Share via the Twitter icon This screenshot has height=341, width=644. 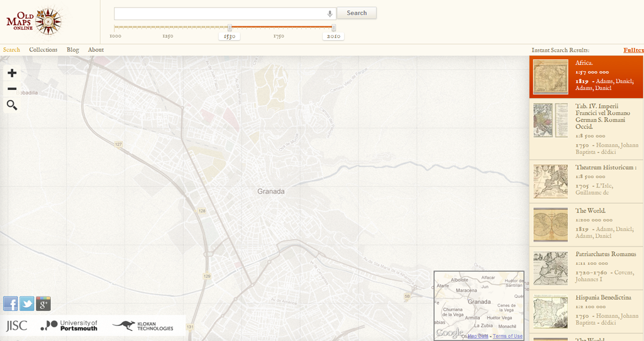coord(26,304)
